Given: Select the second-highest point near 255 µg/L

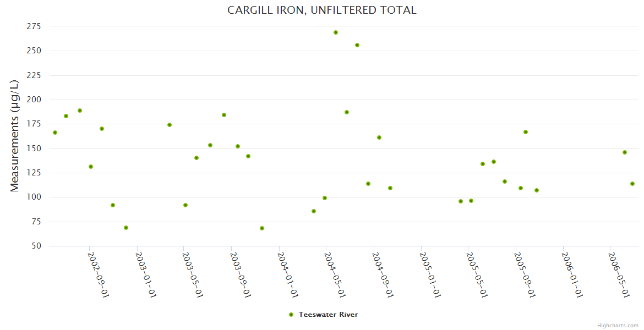Looking at the screenshot, I should point(357,45).
